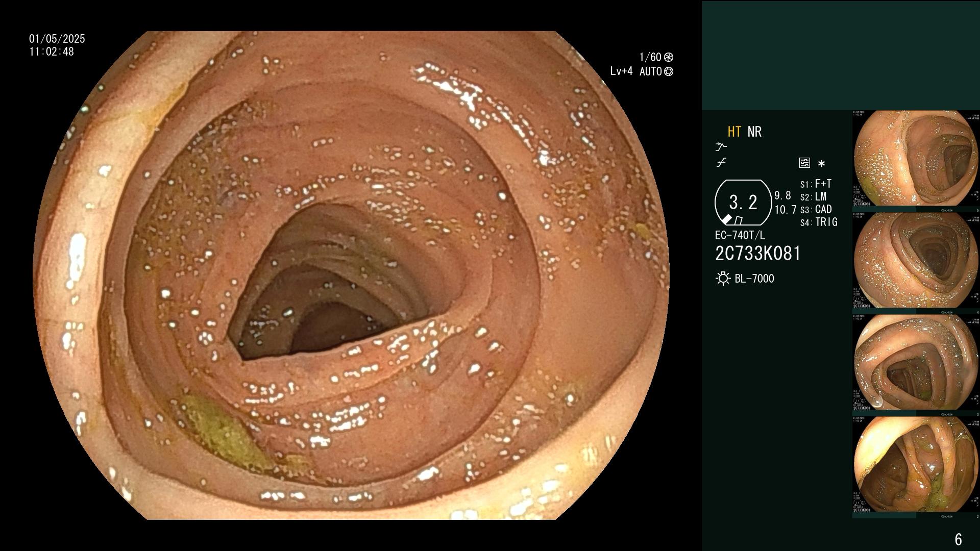
Task: Click the structure enhancement curve icon
Action: click(721, 147)
